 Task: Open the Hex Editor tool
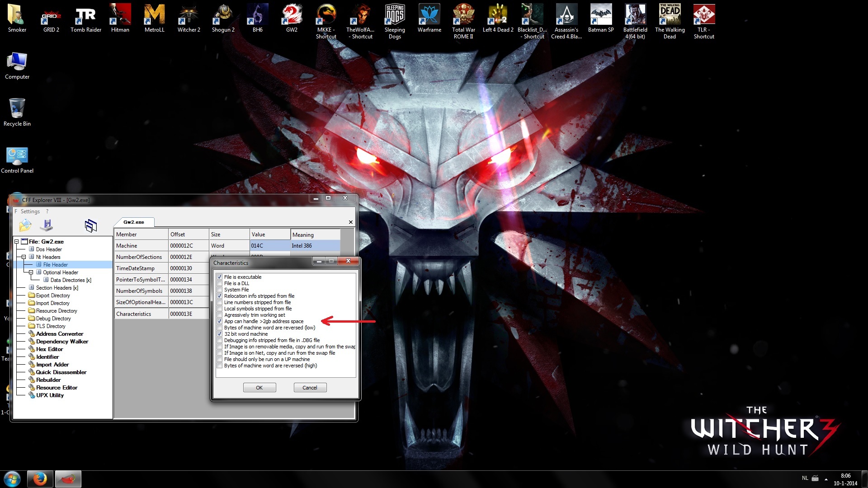50,349
